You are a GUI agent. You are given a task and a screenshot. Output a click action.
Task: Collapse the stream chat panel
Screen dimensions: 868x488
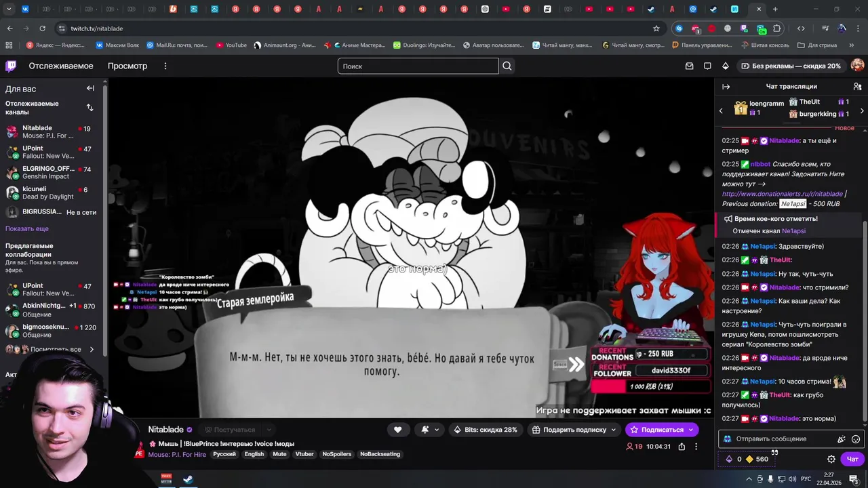[x=726, y=87]
